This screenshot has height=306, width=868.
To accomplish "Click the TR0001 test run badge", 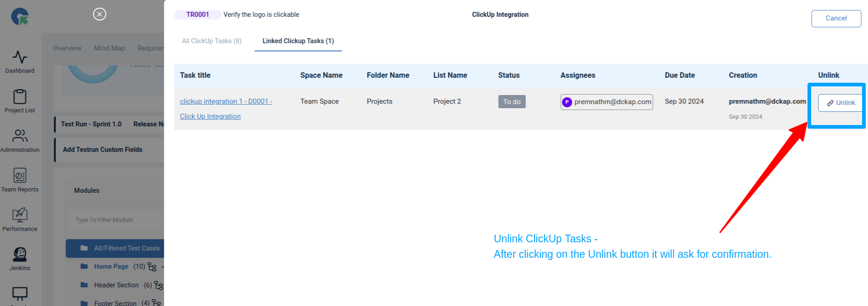I will [x=198, y=15].
